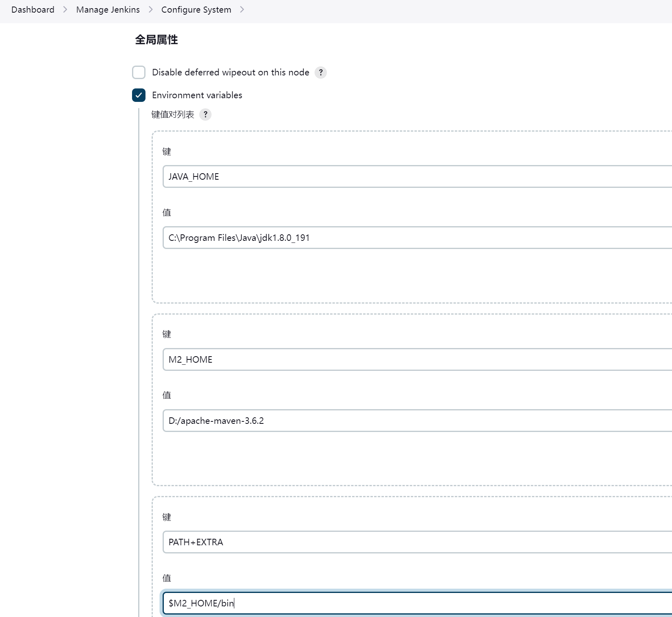Expand the chevron after Manage Jenkins breadcrumb
672x617 pixels.
click(151, 9)
